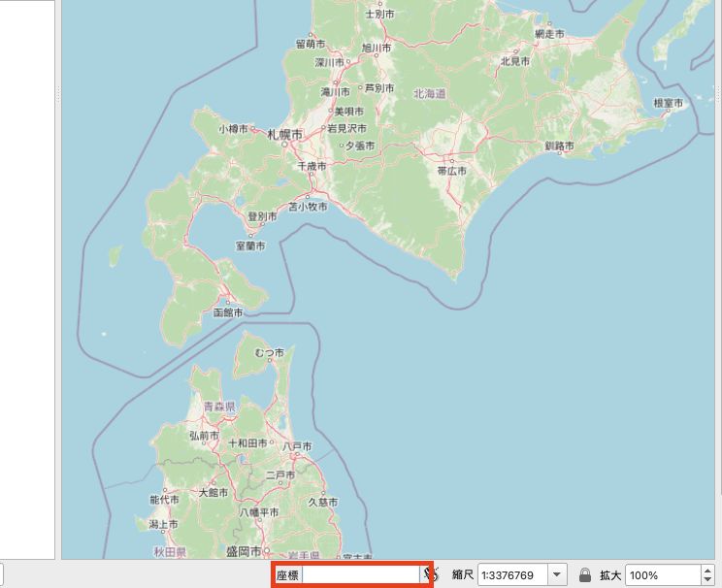Click the 士別市 map label
Viewport: 722px width, 588px height.
[x=379, y=15]
